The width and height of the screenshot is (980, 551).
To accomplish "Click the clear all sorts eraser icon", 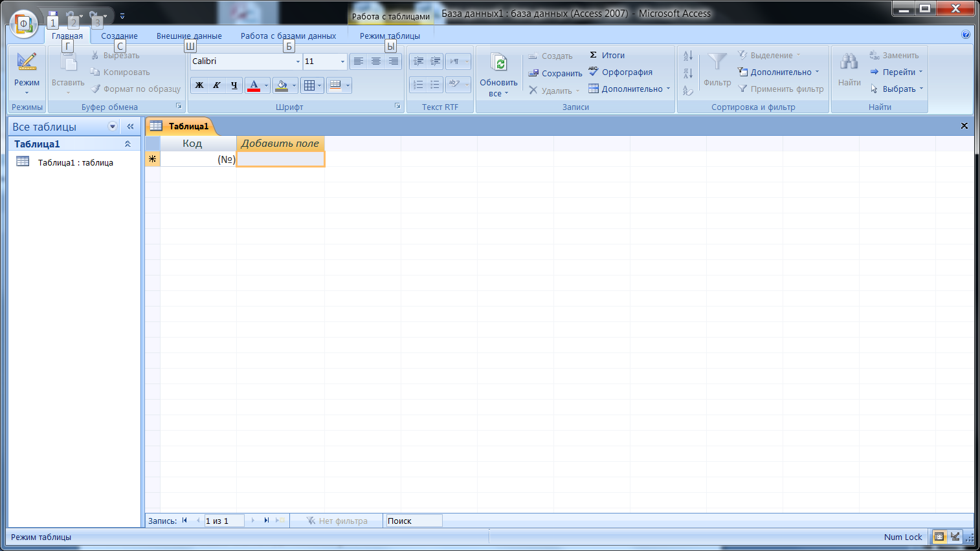I will coord(688,91).
